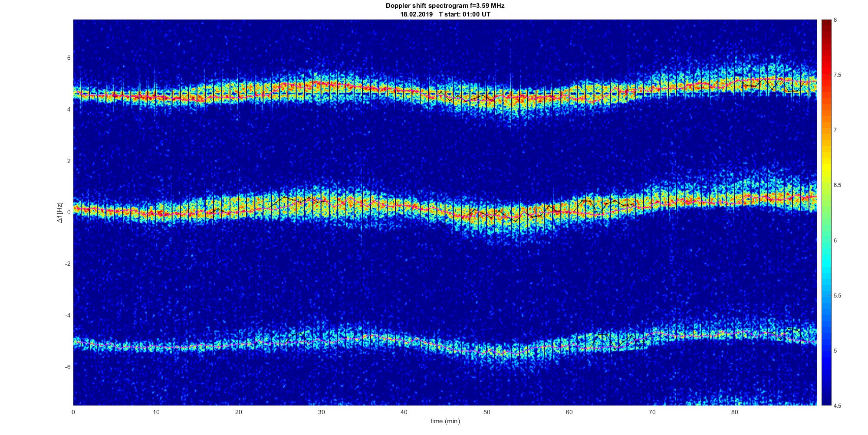The image size is (868, 435).
Task: Click x-axis tick label 40
Action: coord(404,412)
